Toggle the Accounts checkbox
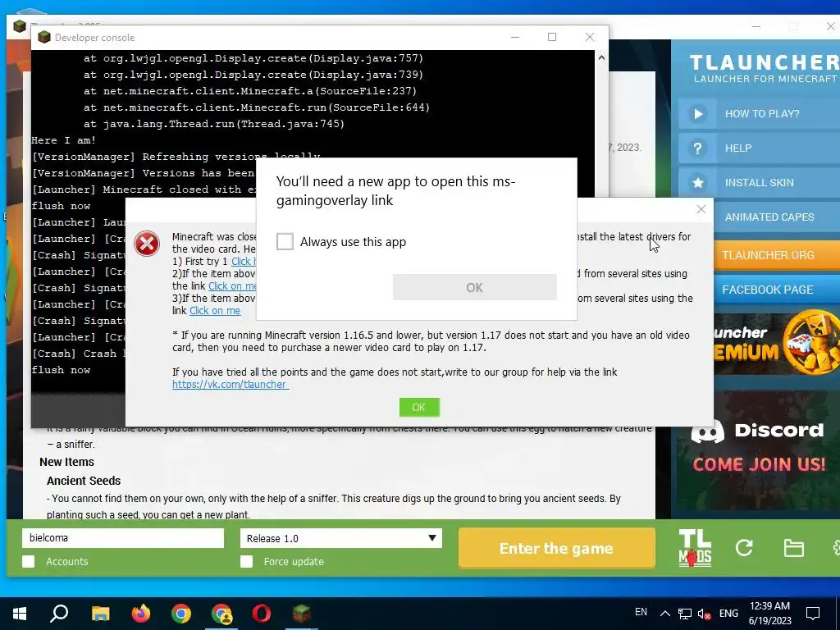 [29, 561]
